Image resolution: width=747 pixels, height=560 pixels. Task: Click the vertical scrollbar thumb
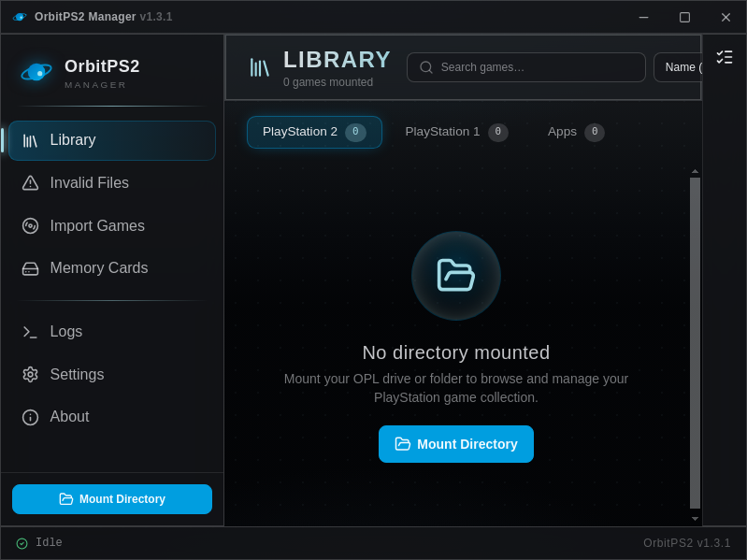coord(695,343)
